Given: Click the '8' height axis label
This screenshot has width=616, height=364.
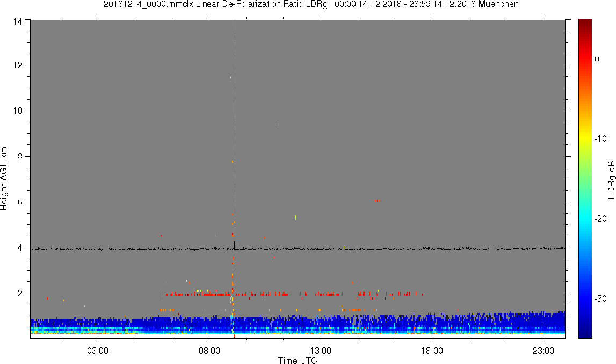Looking at the screenshot, I should [20, 156].
